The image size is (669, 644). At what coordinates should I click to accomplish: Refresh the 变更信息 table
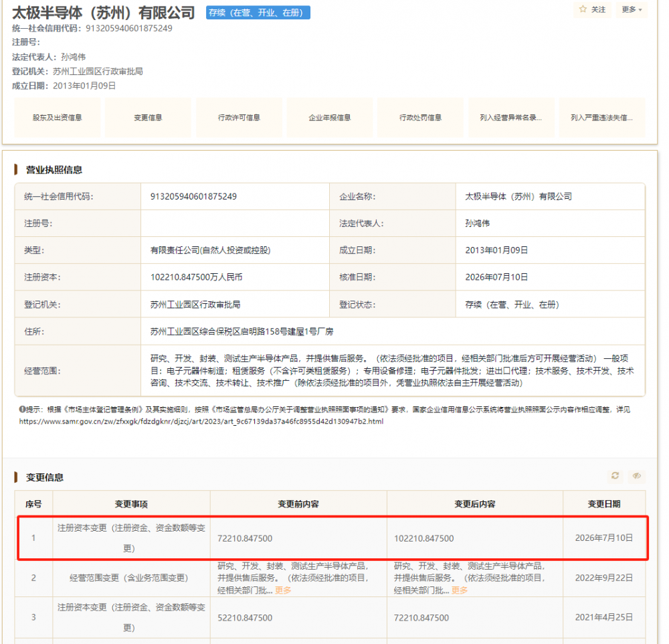(x=615, y=475)
